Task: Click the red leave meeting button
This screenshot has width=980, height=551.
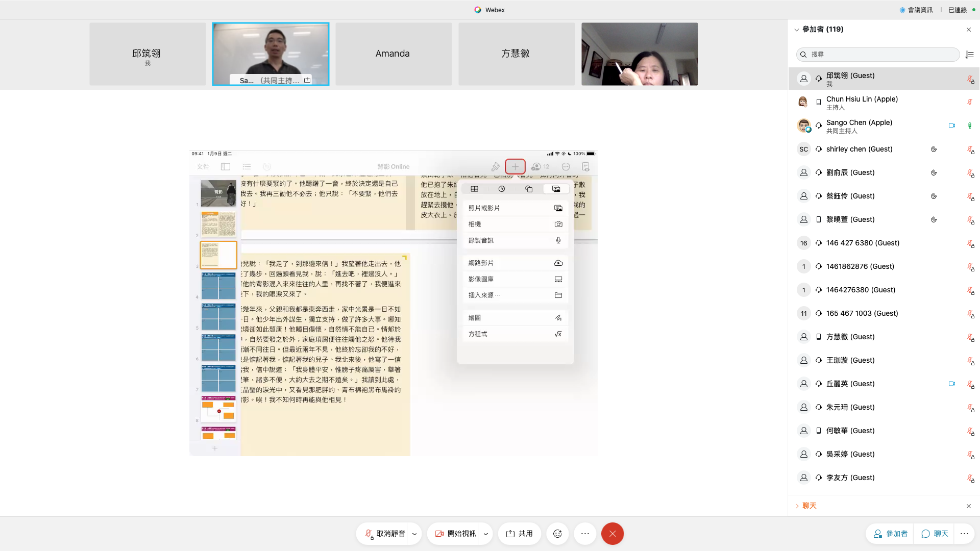Action: [612, 534]
